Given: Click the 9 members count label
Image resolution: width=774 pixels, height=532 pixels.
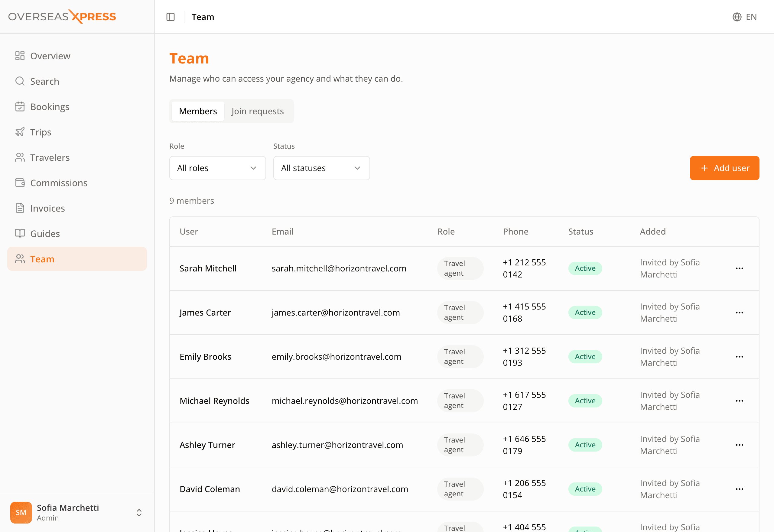Looking at the screenshot, I should (x=192, y=201).
